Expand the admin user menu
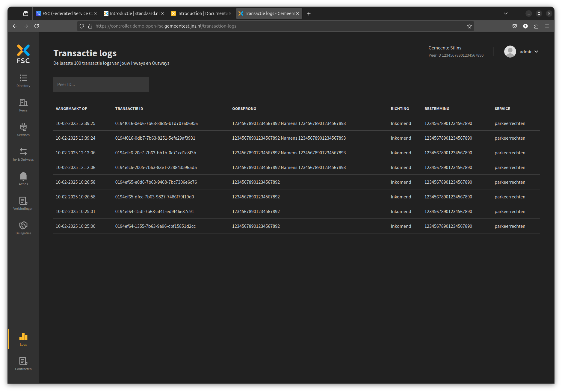The width and height of the screenshot is (562, 392). [528, 52]
